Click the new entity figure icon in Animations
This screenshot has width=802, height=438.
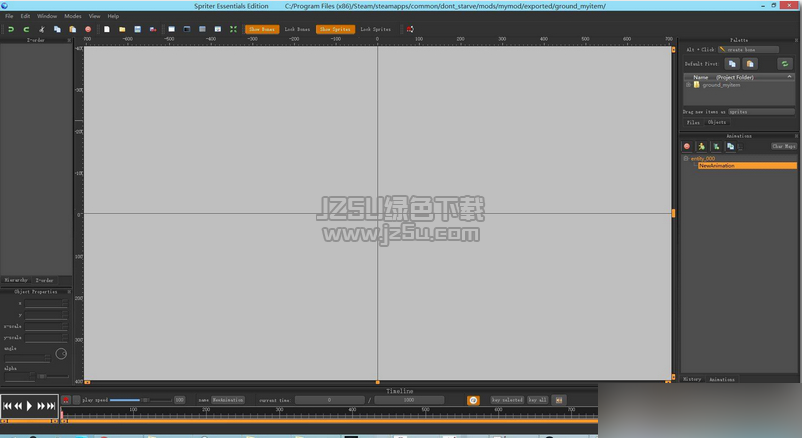coord(702,146)
